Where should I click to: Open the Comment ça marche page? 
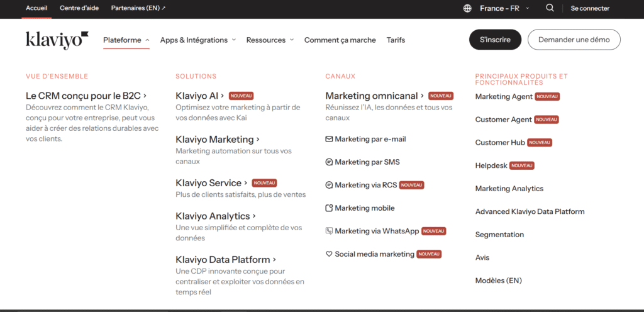[x=340, y=40]
